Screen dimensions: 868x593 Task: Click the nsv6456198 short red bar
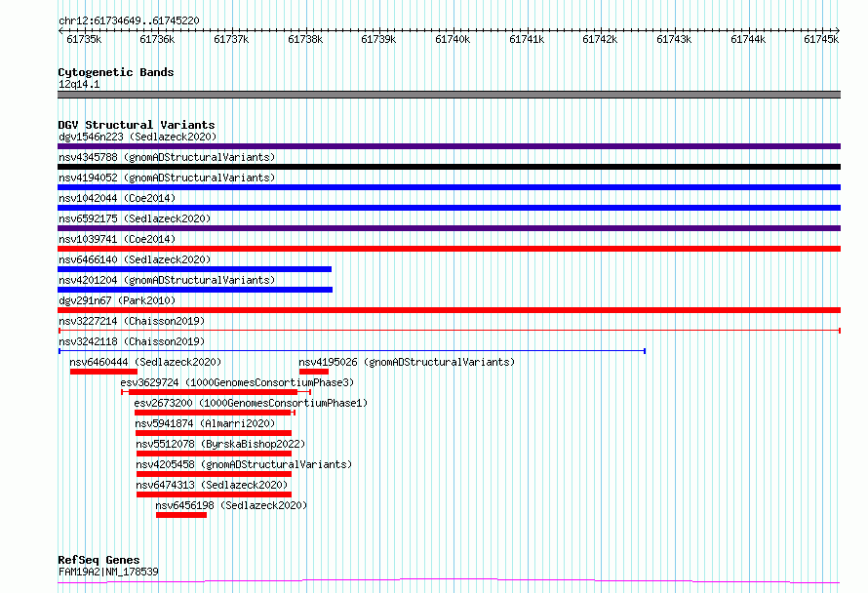click(181, 515)
